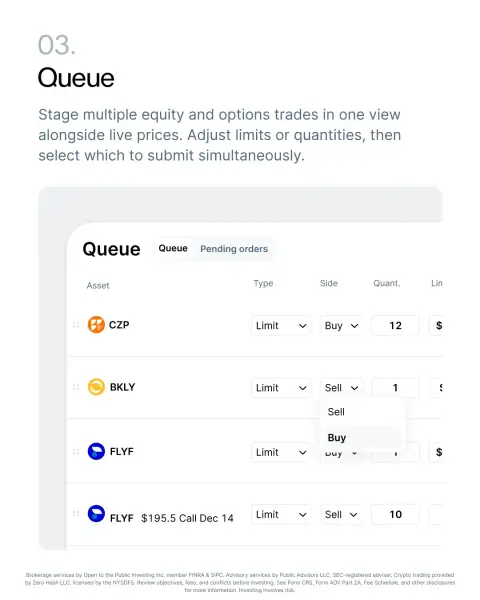
Task: Open the Limit type dropdown for CZP
Action: pos(281,326)
